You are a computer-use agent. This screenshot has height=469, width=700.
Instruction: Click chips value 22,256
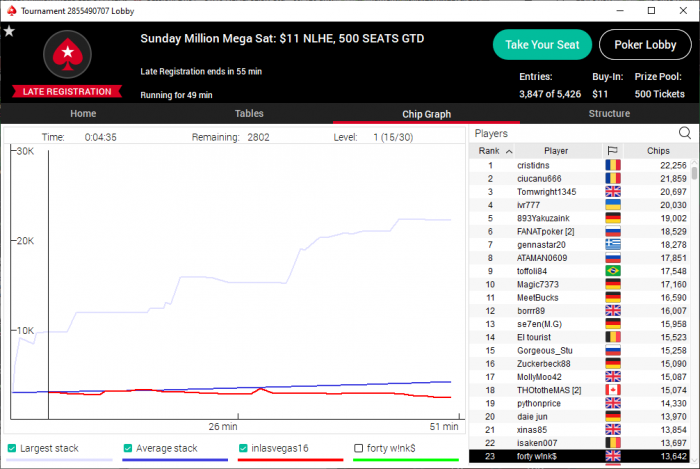673,165
